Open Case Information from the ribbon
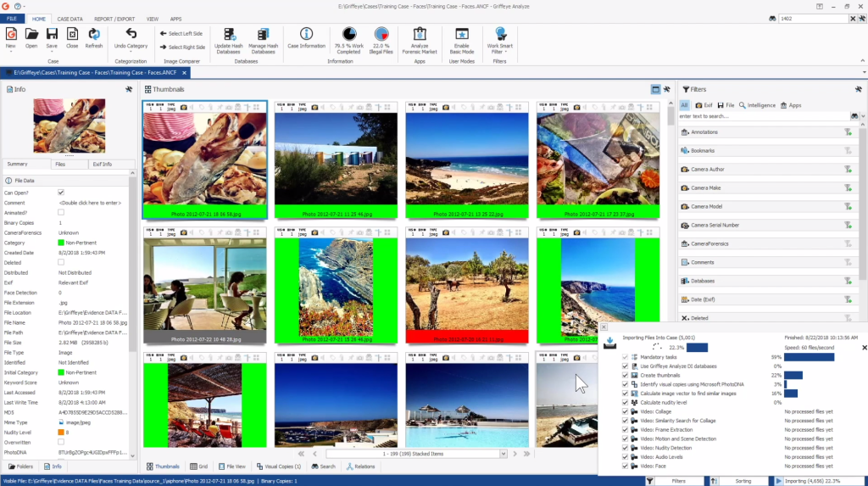868x486 pixels. click(x=306, y=34)
